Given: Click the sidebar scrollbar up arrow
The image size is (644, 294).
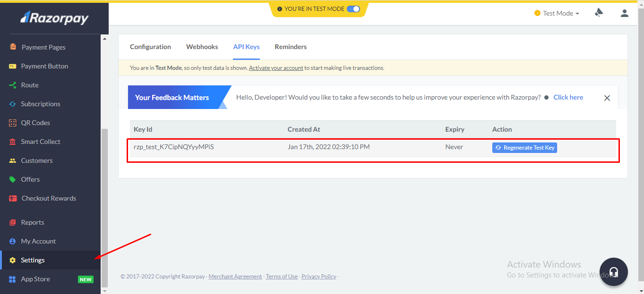Looking at the screenshot, I should 104,38.
